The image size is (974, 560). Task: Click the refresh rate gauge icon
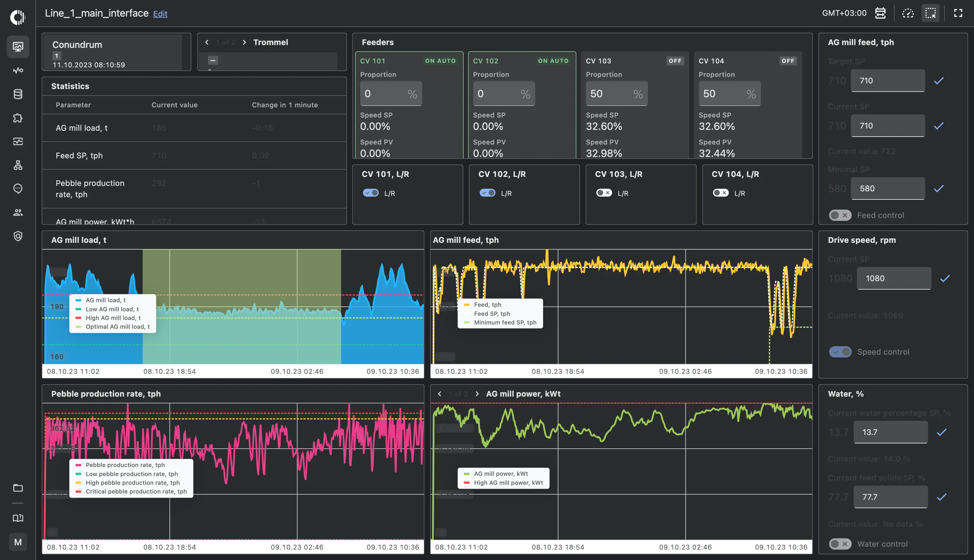point(908,13)
